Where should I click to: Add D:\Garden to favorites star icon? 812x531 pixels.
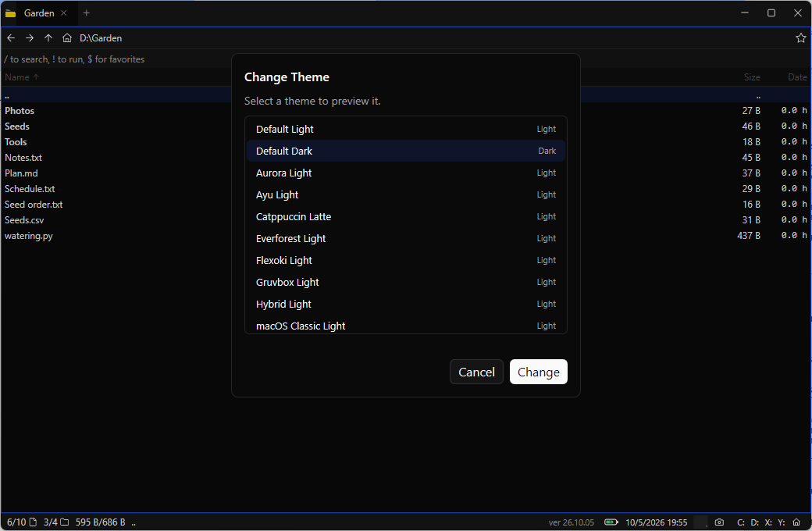800,37
